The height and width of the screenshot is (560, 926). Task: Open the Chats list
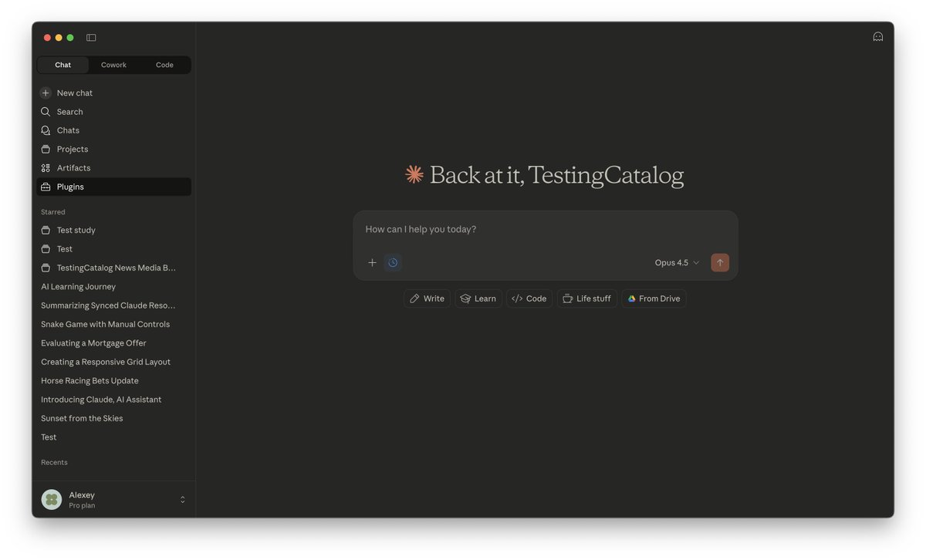(113, 130)
